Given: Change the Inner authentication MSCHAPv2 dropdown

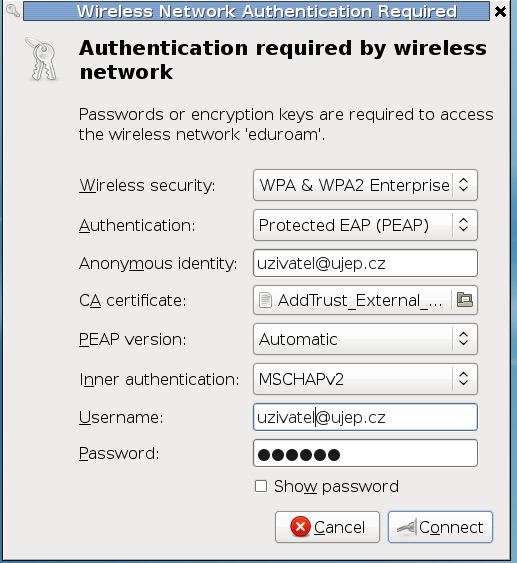Looking at the screenshot, I should [x=365, y=379].
